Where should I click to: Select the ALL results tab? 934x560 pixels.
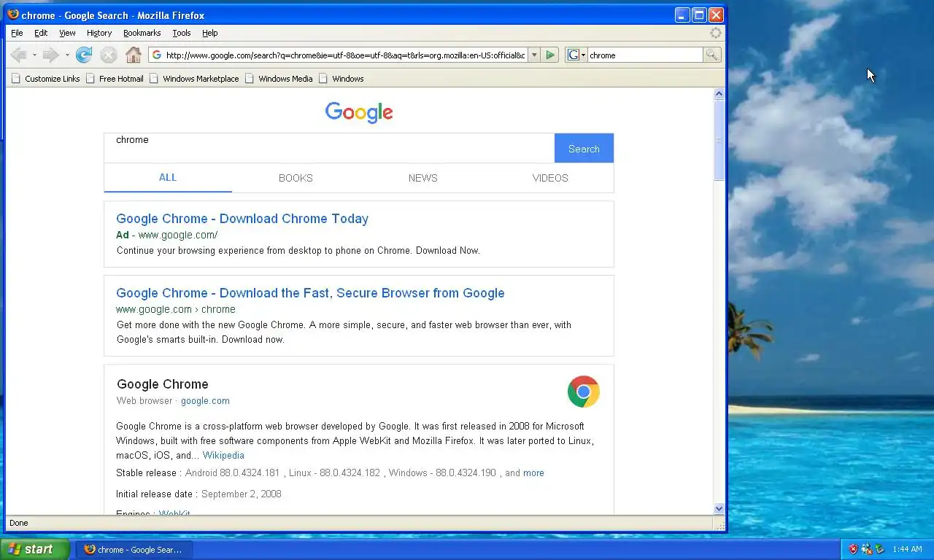click(x=168, y=177)
